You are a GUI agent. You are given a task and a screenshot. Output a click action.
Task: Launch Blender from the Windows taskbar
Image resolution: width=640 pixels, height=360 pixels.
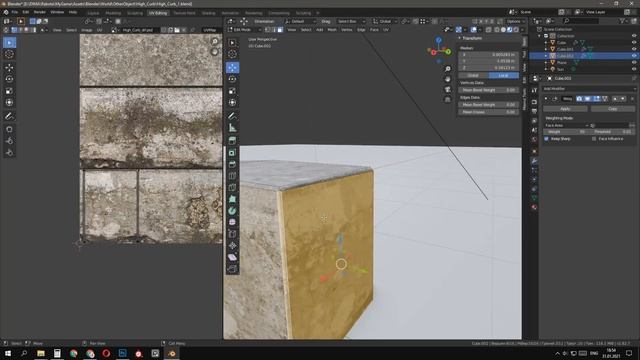[171, 353]
